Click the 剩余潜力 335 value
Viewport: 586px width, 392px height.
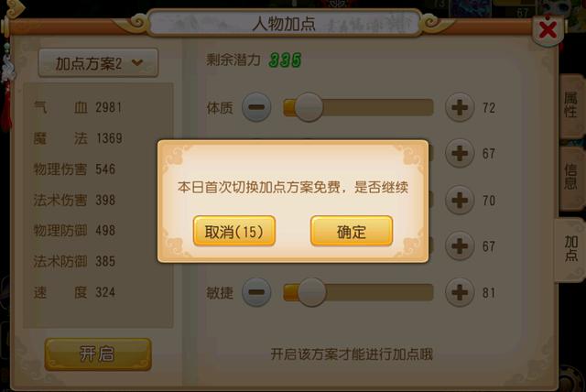coord(285,60)
